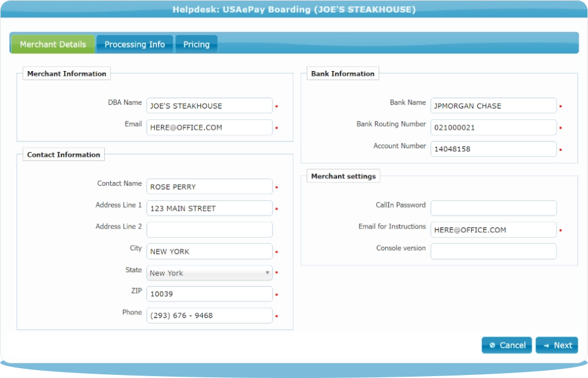This screenshot has height=378, width=588.
Task: Select the Address Line 1 label
Action: point(118,205)
